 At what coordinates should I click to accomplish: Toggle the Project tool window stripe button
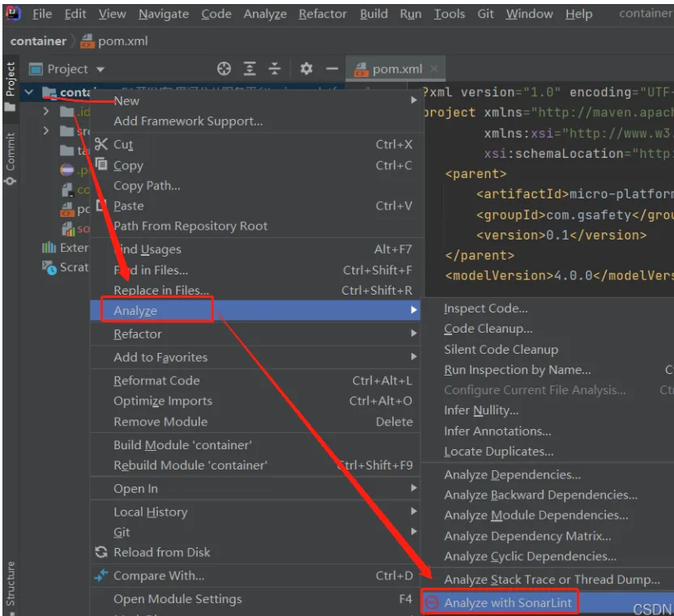(x=10, y=86)
